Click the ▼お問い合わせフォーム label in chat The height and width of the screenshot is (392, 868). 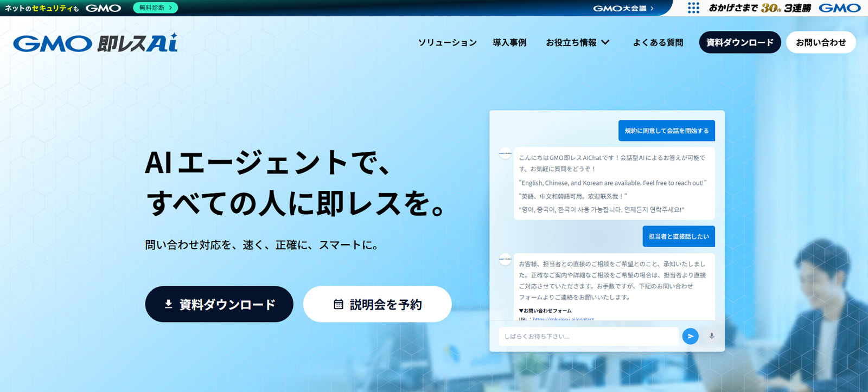coord(545,311)
